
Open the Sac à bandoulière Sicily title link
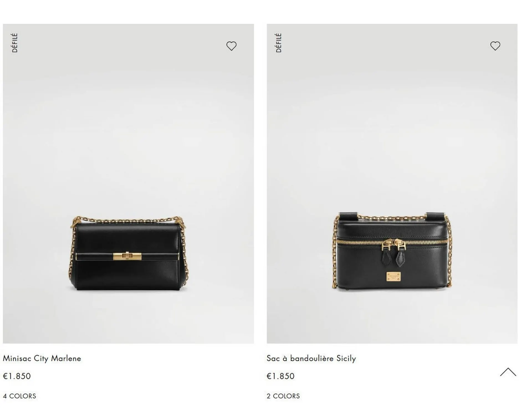[x=311, y=358]
